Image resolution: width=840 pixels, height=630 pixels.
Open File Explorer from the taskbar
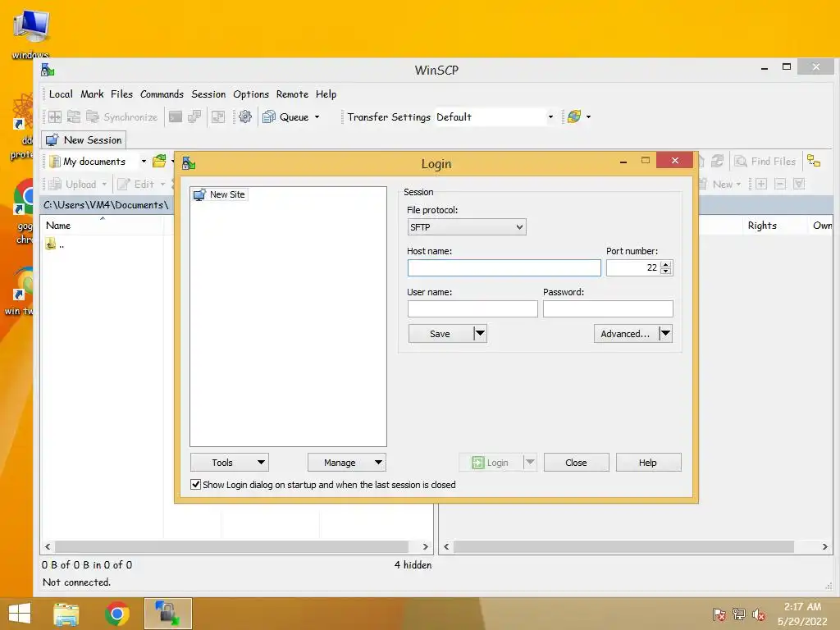click(x=66, y=614)
